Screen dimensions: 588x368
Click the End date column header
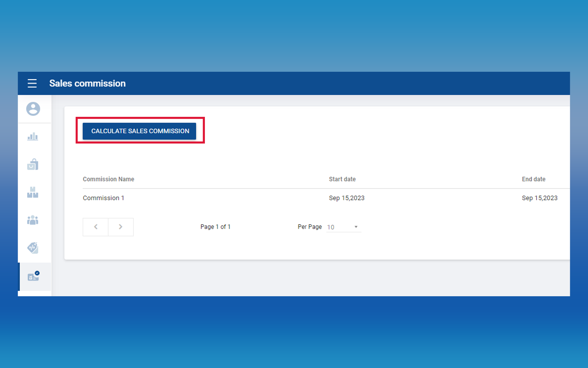click(533, 179)
